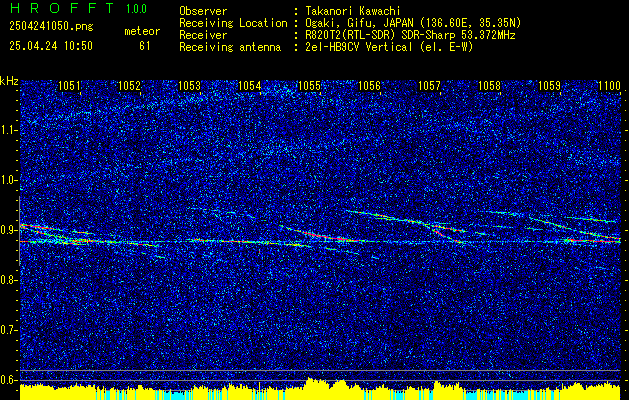This screenshot has height=400, width=629.
Task: Click the red echo trace below 1057
Action: (x=445, y=235)
